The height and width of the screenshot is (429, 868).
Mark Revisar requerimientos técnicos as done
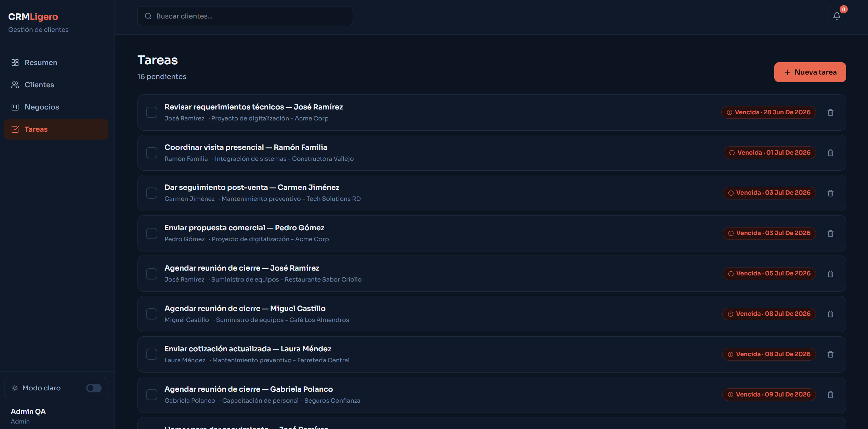pos(152,113)
